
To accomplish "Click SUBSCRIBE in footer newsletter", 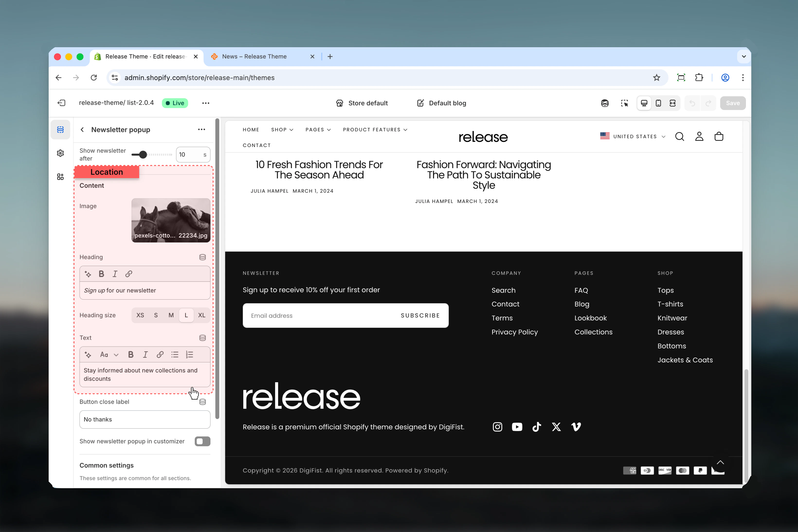I will [420, 316].
